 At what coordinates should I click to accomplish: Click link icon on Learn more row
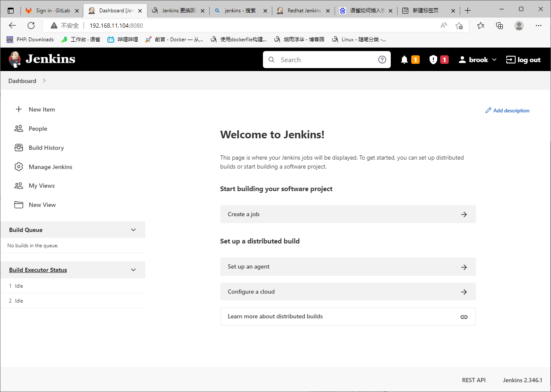pyautogui.click(x=464, y=317)
